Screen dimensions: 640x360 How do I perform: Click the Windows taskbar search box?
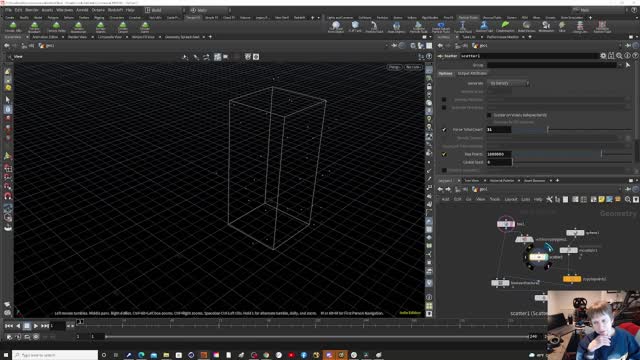point(55,355)
